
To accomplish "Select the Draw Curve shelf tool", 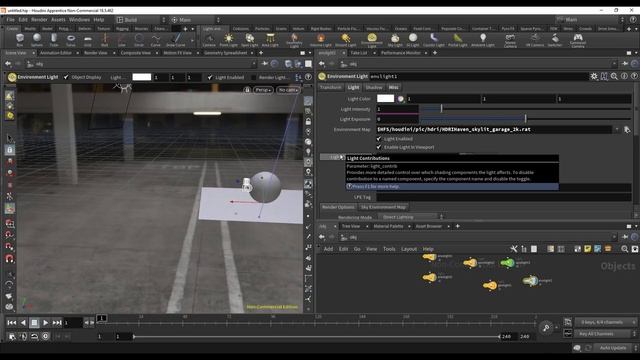I will pyautogui.click(x=176, y=40).
